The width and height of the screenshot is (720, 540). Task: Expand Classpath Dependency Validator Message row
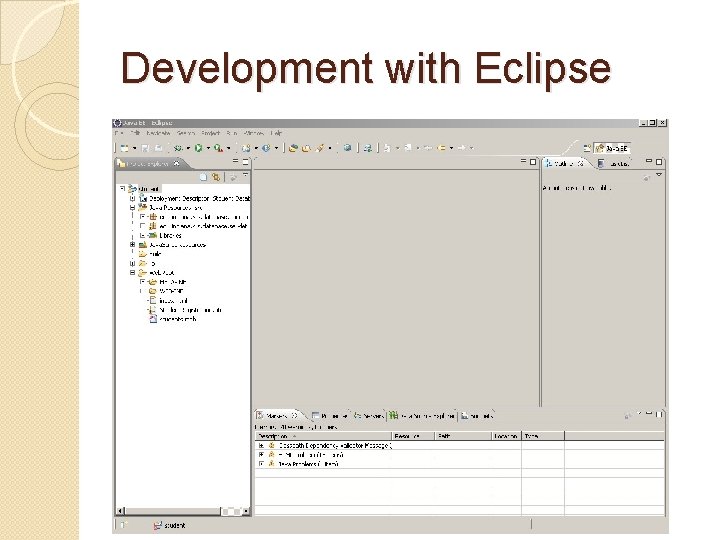pos(261,445)
